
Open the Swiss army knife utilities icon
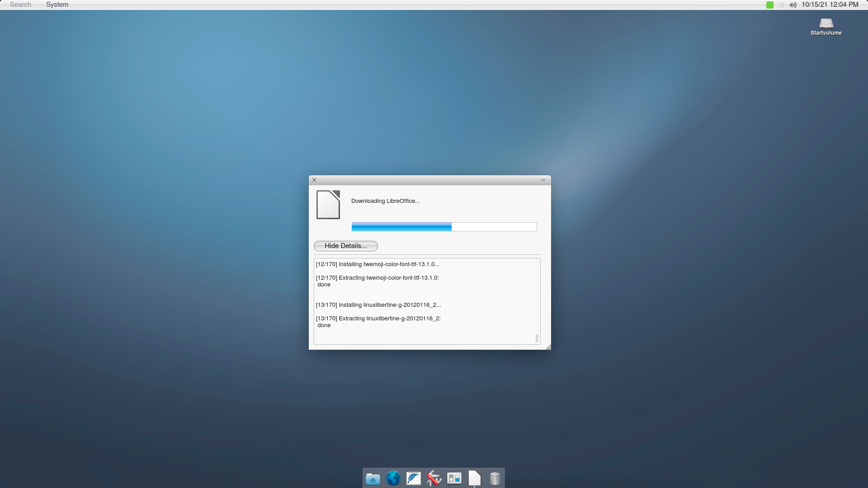pos(434,478)
